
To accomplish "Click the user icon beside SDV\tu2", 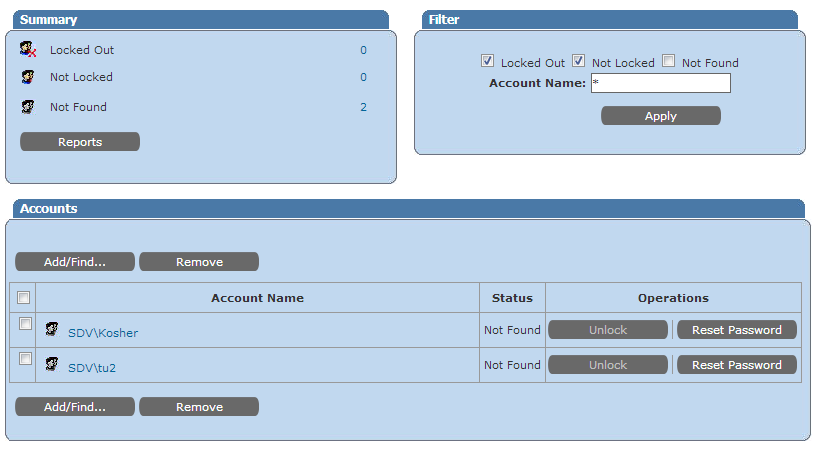I will 52,364.
